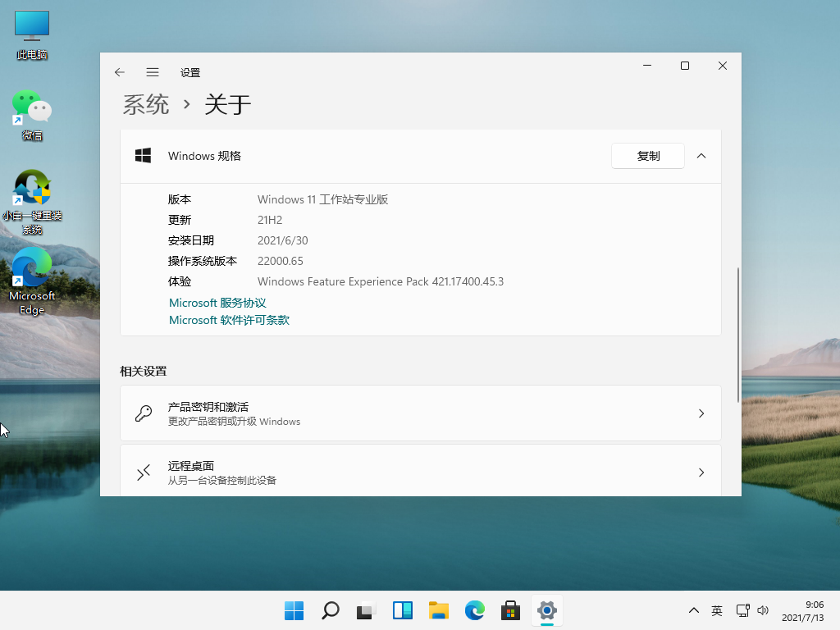Collapse the Windows 规格 panel
Viewport: 840px width, 630px height.
(x=701, y=155)
